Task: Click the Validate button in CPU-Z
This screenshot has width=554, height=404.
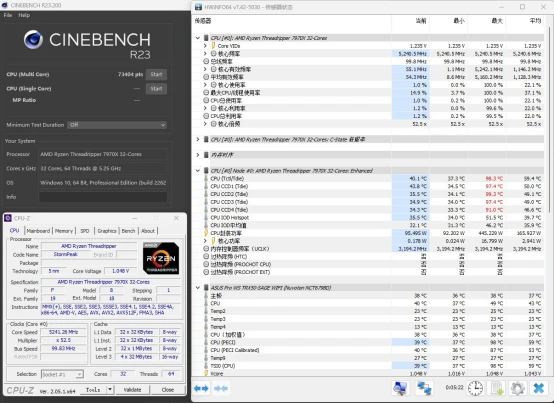Action: (x=132, y=390)
